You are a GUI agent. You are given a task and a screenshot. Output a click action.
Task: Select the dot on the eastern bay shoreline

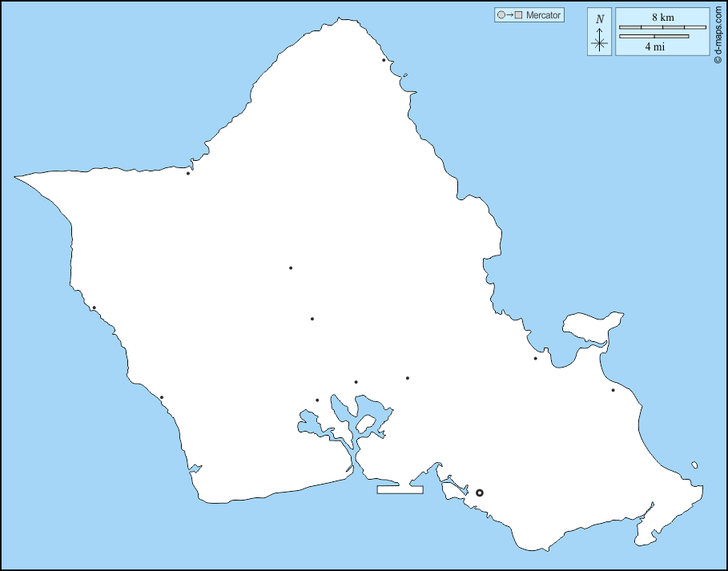[536, 358]
